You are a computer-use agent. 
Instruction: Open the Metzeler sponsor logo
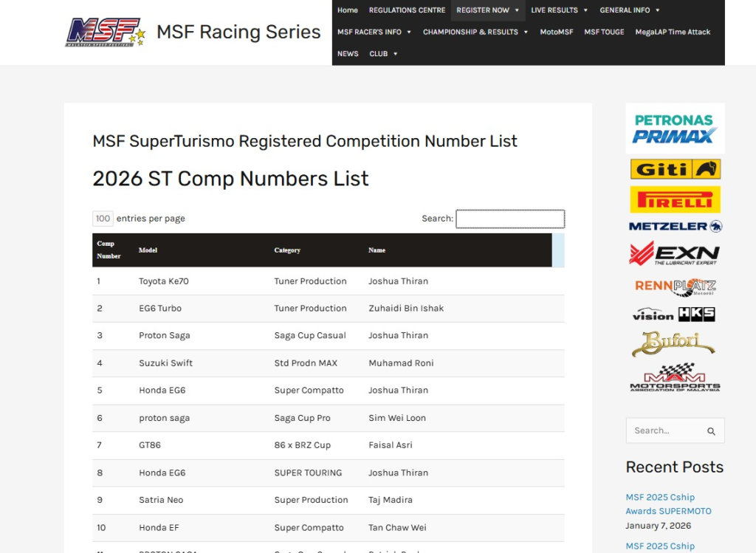click(x=675, y=226)
